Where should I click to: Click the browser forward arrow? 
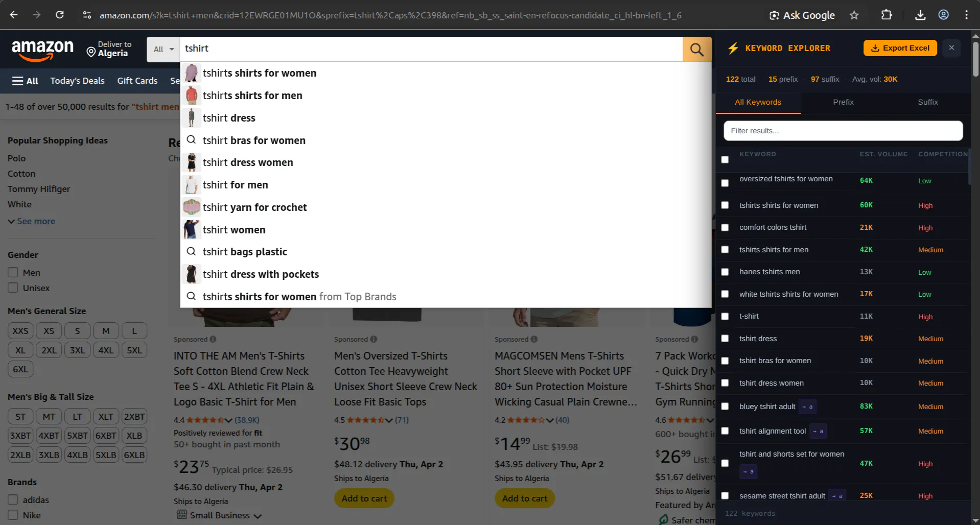tap(36, 15)
